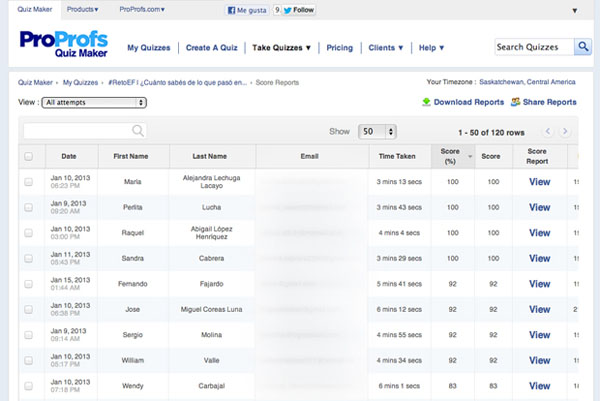Click the 'Score Reports' breadcrumb text
The image size is (600, 401).
(277, 83)
